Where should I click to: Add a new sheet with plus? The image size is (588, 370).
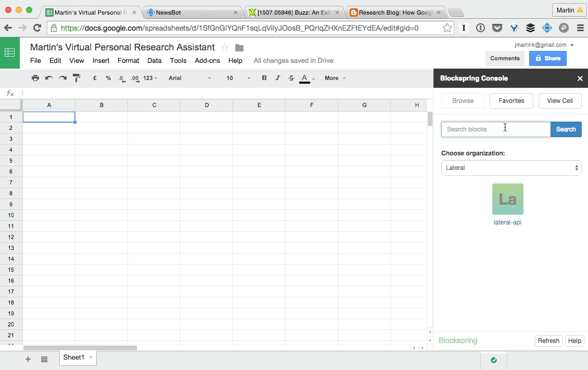pyautogui.click(x=28, y=359)
